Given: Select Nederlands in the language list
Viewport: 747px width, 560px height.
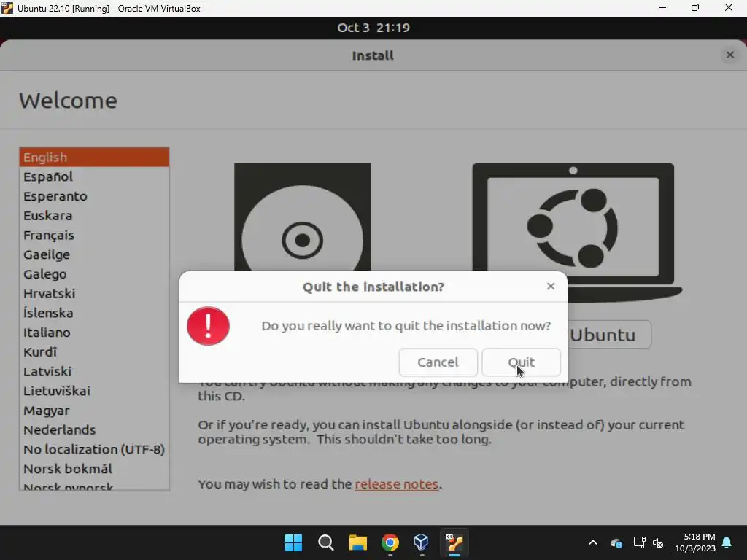Looking at the screenshot, I should click(x=94, y=430).
